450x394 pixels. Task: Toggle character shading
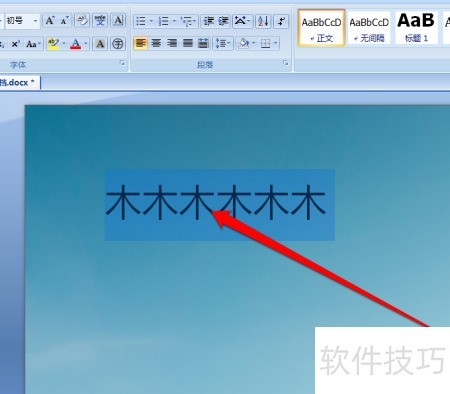[x=100, y=44]
